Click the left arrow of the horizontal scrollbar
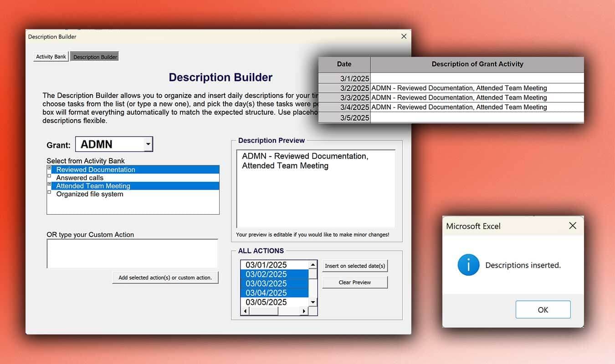 [244, 311]
